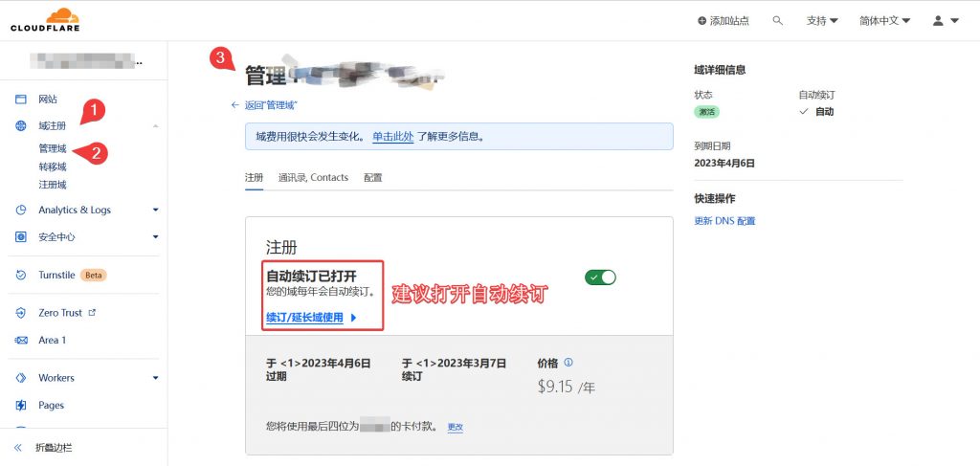This screenshot has height=466, width=980.
Task: Click the Pages label in sidebar
Action: click(x=52, y=406)
